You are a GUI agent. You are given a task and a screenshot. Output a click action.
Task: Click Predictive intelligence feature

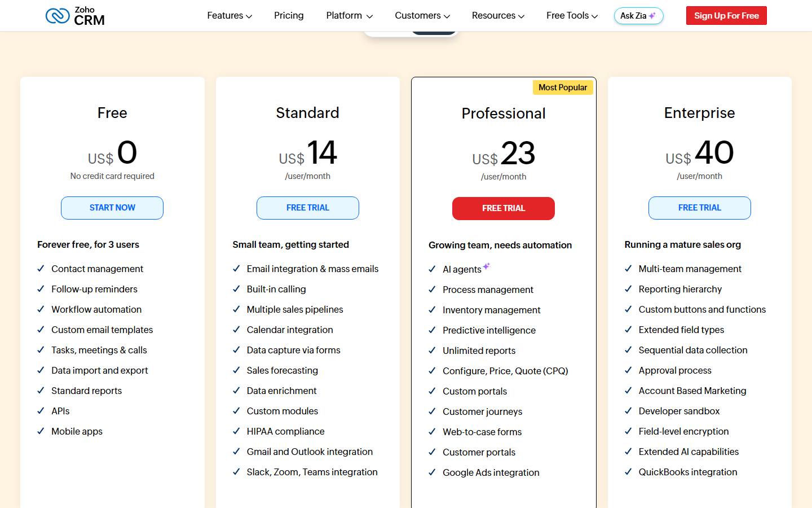489,330
